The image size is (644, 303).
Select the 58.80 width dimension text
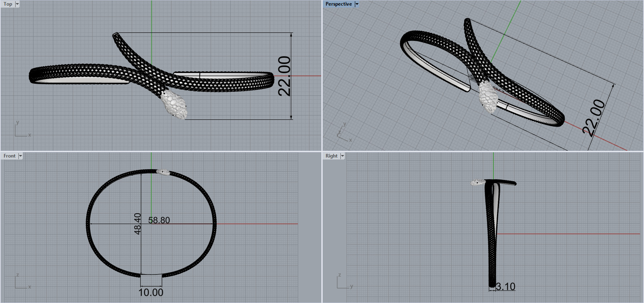pos(159,220)
